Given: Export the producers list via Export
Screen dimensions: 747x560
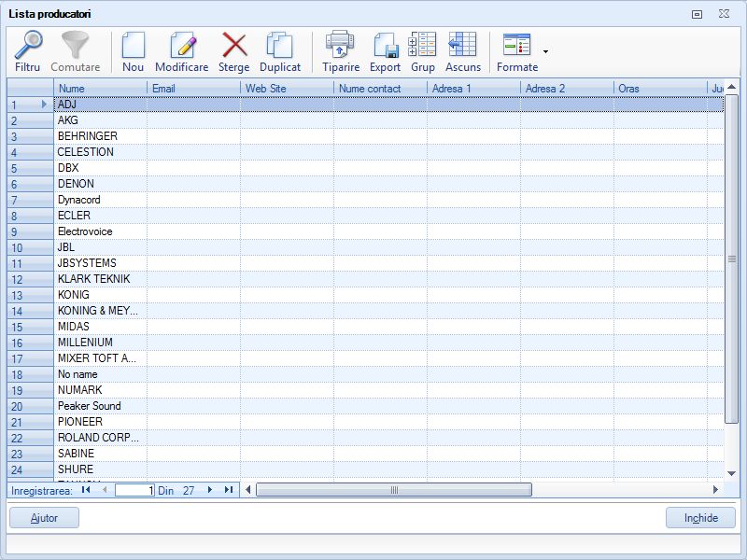Looking at the screenshot, I should pos(385,51).
